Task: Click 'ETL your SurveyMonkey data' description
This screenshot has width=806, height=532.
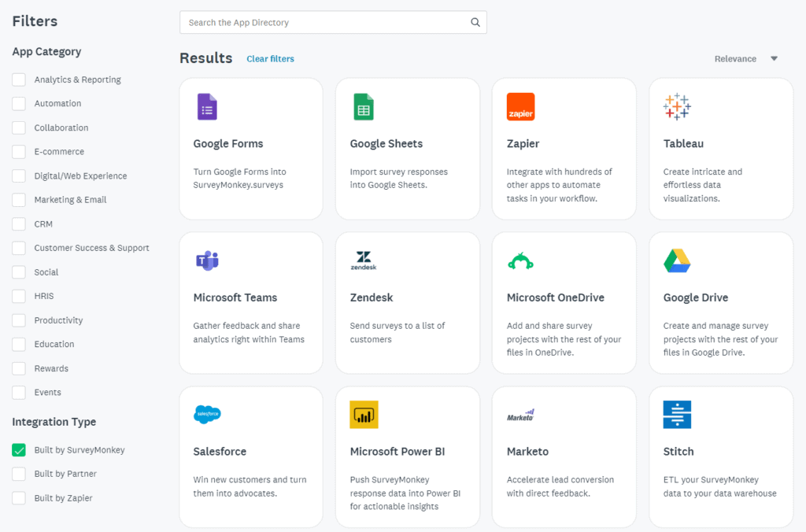Action: (x=719, y=486)
